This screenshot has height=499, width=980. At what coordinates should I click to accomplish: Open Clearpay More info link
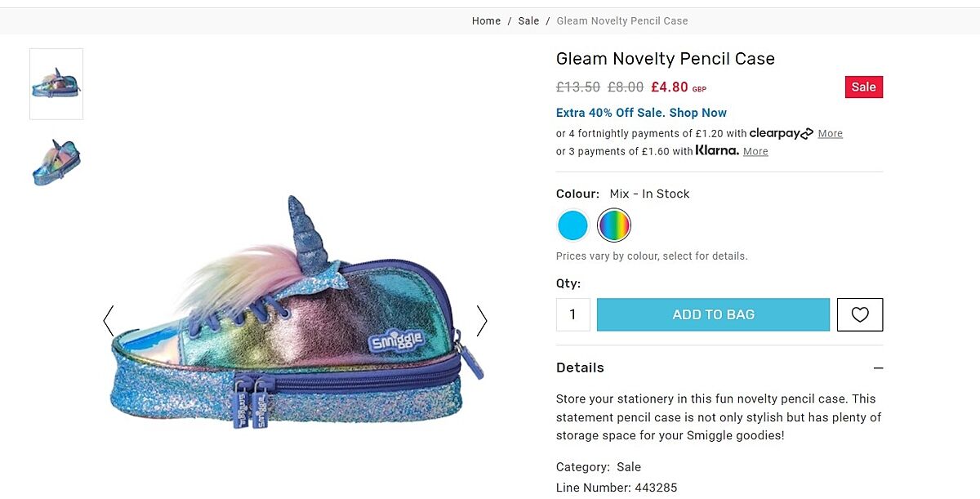(830, 133)
